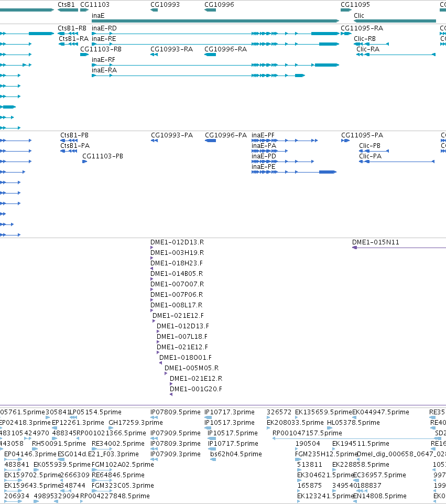The height and width of the screenshot is (504, 446).
Task: Select EST label bs62h04.5prime
Action: (236, 454)
